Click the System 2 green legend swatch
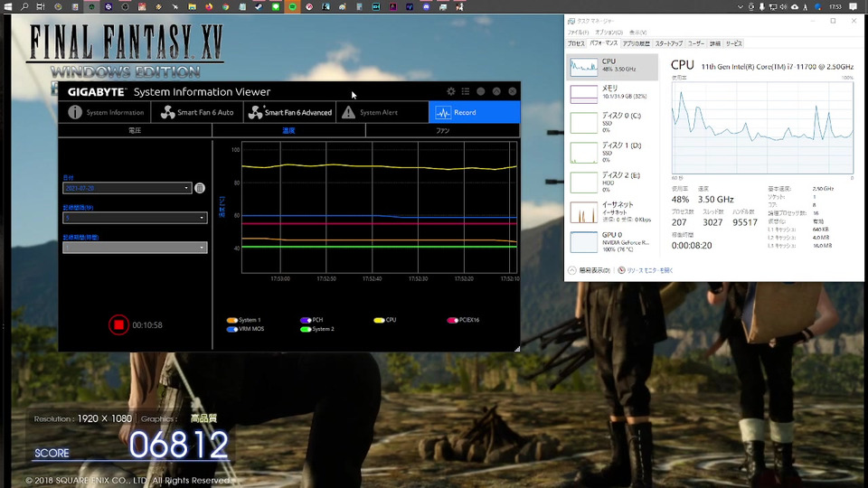The height and width of the screenshot is (488, 868). pyautogui.click(x=306, y=329)
